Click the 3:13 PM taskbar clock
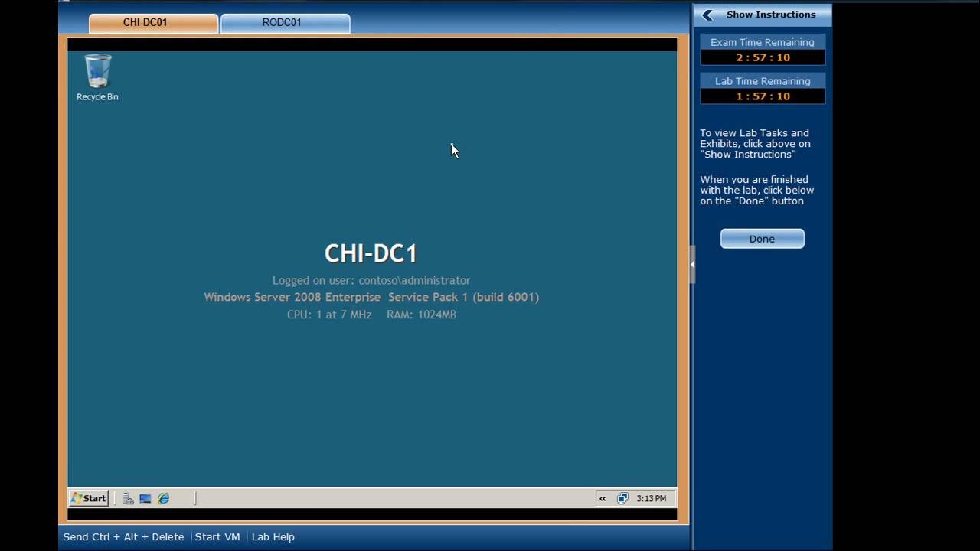 pos(651,498)
